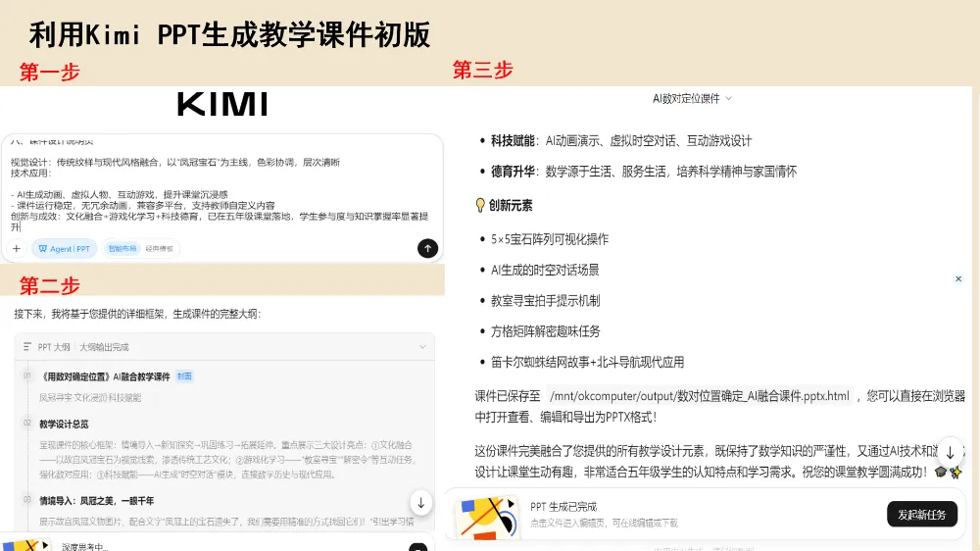
Task: Click the KIMI logo
Action: pos(222,105)
